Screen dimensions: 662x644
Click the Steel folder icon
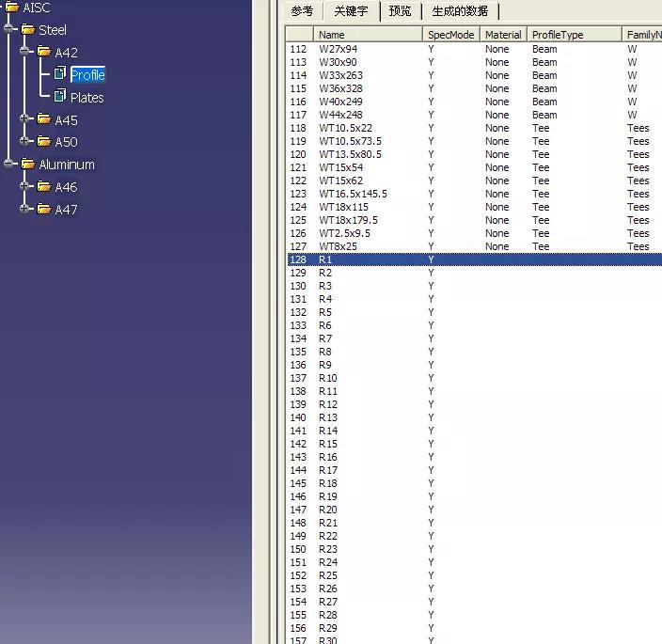pyautogui.click(x=28, y=30)
